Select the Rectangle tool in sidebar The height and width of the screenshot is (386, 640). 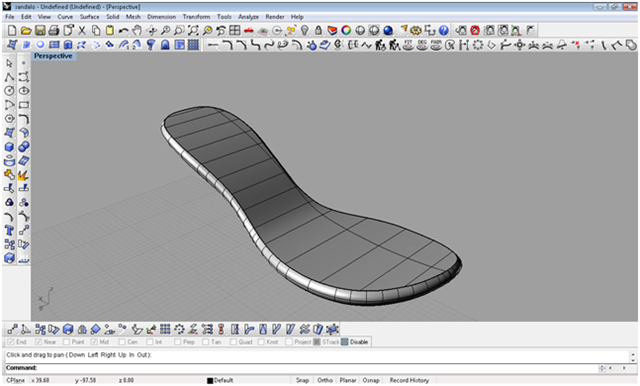(24, 105)
